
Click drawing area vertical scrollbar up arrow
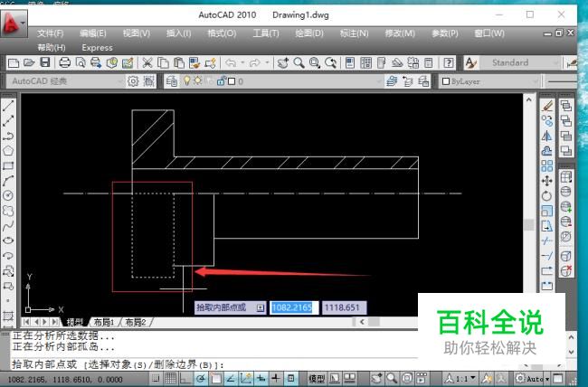pyautogui.click(x=529, y=99)
